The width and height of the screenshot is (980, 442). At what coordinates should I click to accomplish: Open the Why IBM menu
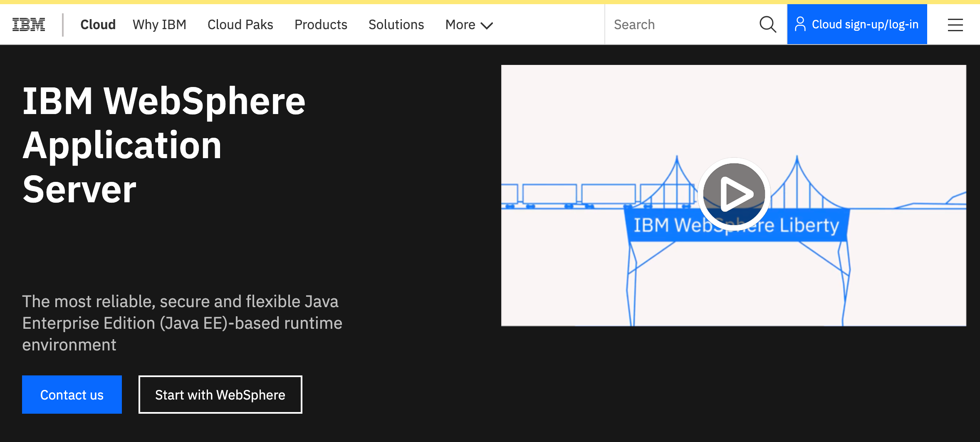pos(159,25)
